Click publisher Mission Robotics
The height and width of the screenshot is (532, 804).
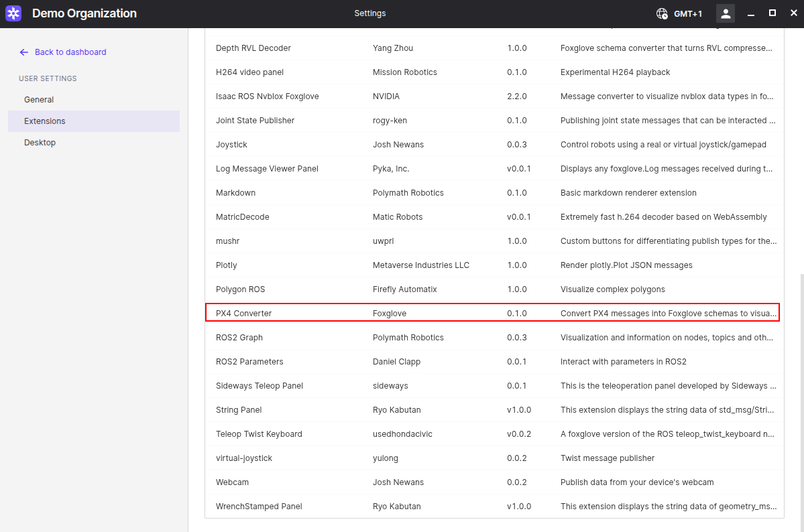click(x=404, y=72)
